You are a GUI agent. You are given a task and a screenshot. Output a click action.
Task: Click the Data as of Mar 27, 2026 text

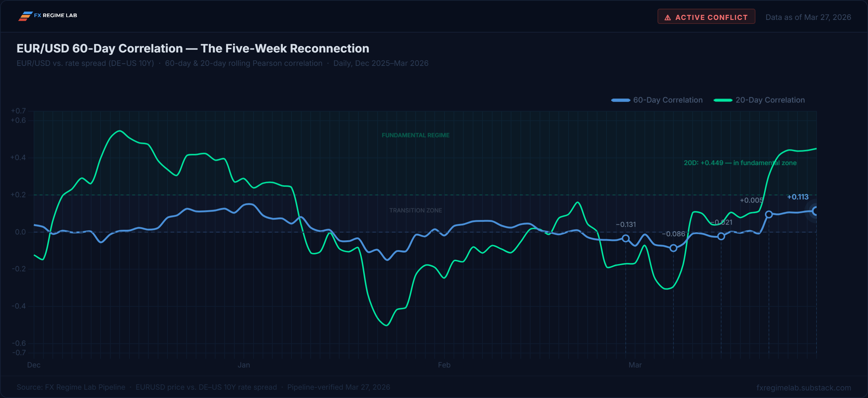pos(808,17)
